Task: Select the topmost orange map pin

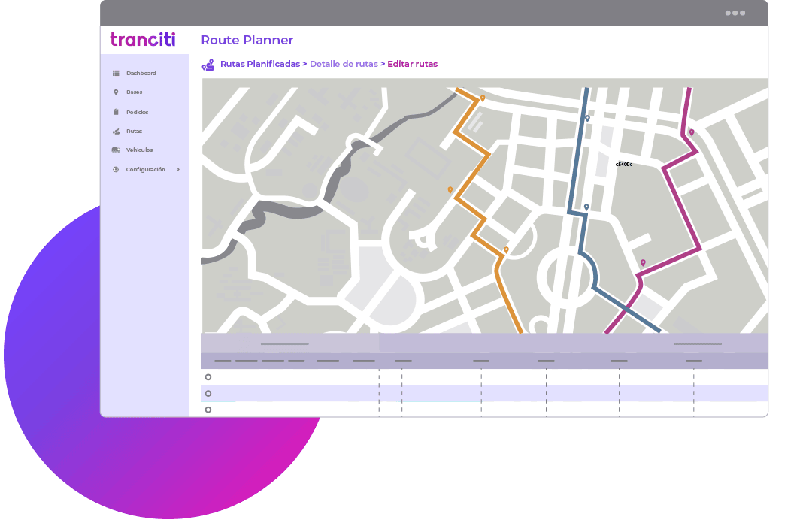Action: (483, 98)
